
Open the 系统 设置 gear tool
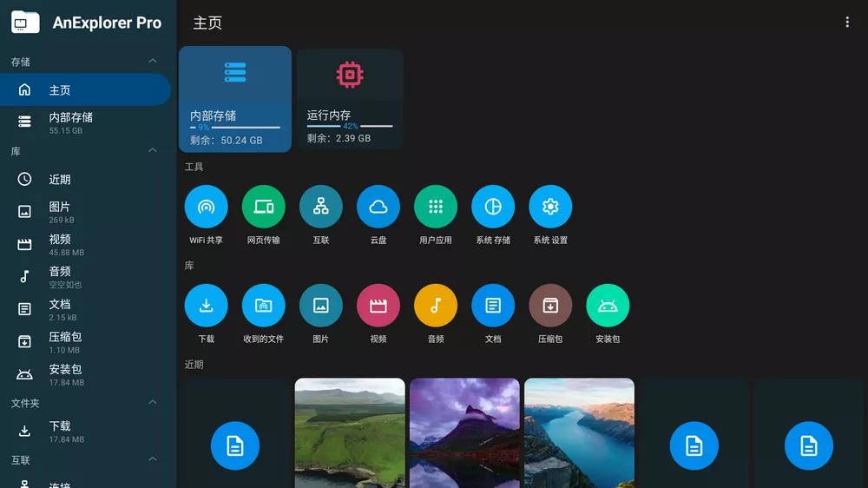[550, 207]
